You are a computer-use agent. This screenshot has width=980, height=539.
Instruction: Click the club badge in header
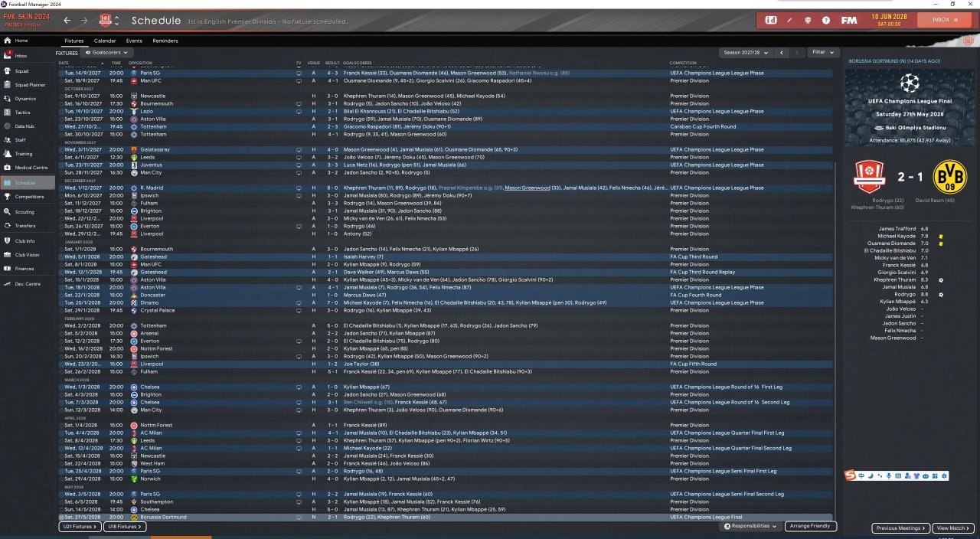[x=106, y=20]
